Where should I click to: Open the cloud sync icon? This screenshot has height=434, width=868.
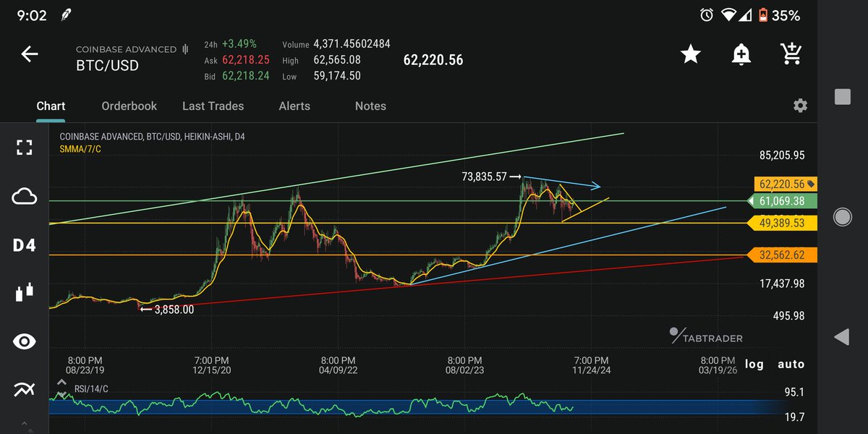[25, 197]
